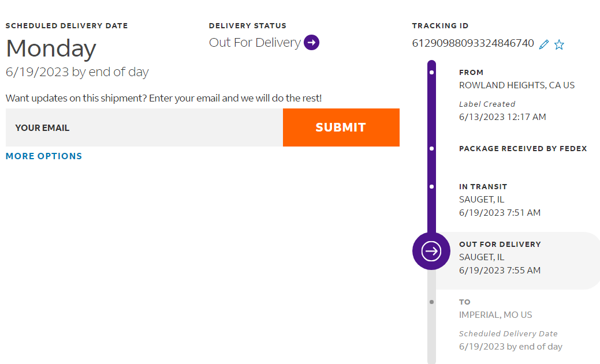Select the gray destination timeline dot
The width and height of the screenshot is (600, 364).
point(432,302)
